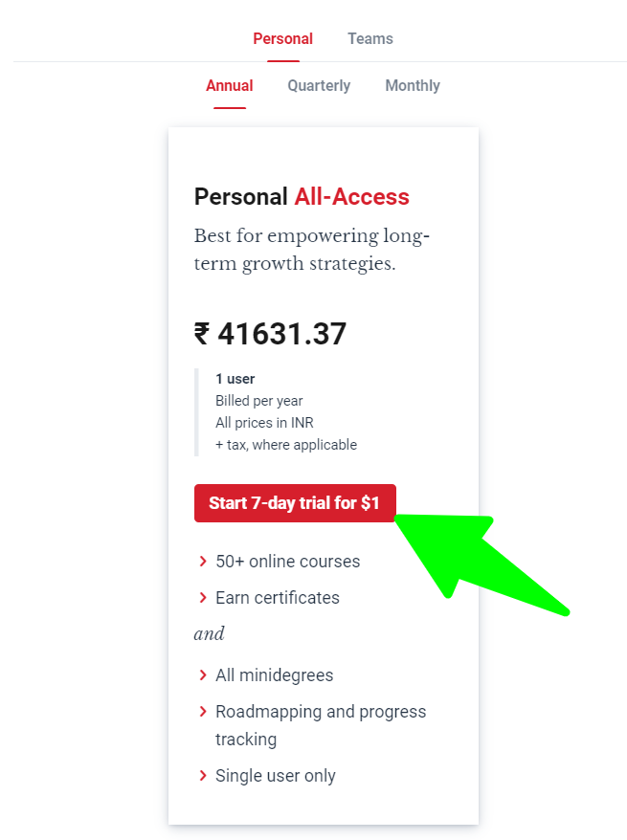Switch to the Personal plans tab
Screen dimensions: 627x840
[x=282, y=39]
